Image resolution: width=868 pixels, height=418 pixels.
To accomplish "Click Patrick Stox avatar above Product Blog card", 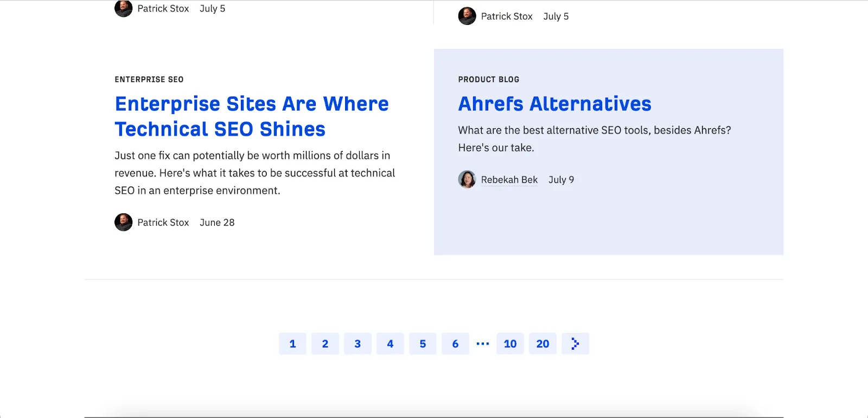I will (467, 16).
